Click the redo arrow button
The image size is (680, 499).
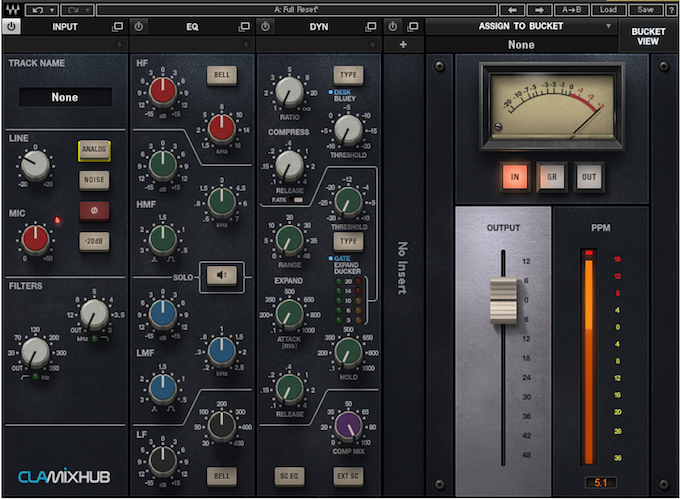[x=77, y=10]
